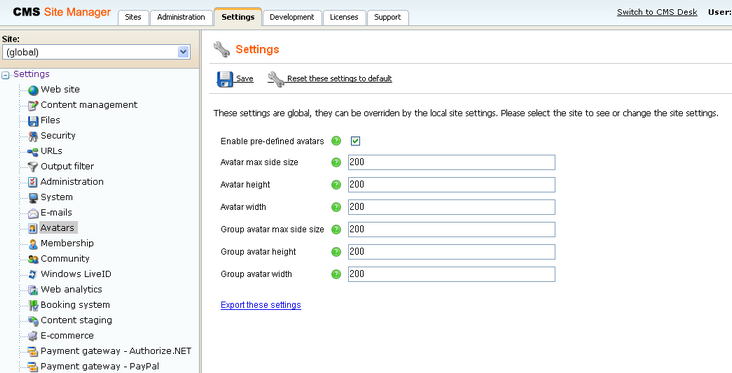Click help icon for Group avatar height

336,252
